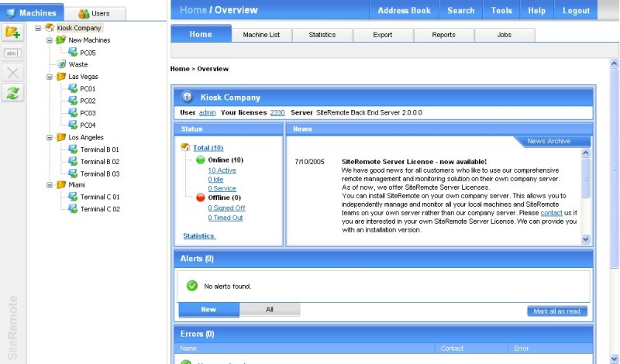Click the green refresh tree icon
This screenshot has height=364, width=620.
click(12, 93)
